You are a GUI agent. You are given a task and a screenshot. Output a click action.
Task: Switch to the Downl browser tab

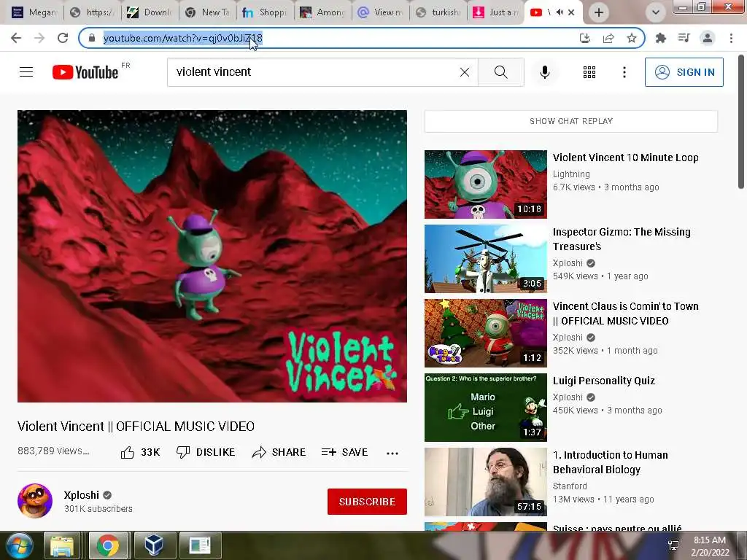[x=150, y=12]
